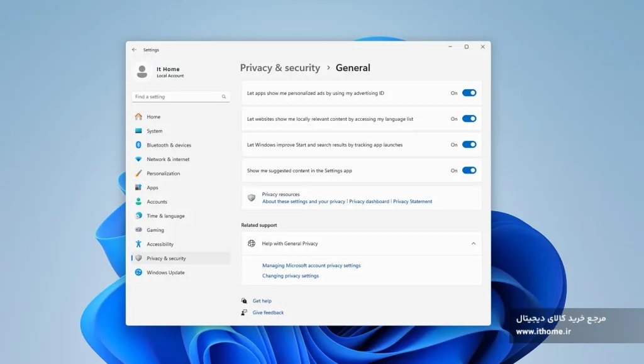This screenshot has width=644, height=364.
Task: Disable locally relevant content language list toggle
Action: (469, 119)
